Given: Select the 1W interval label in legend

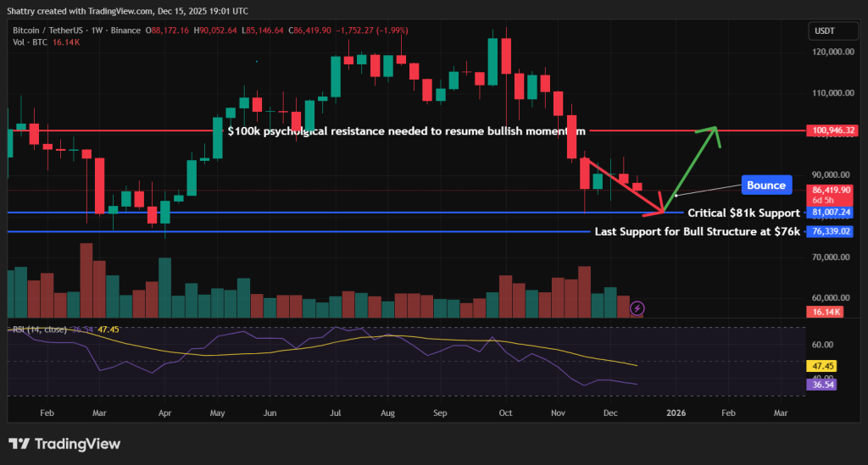Looking at the screenshot, I should click(111, 30).
